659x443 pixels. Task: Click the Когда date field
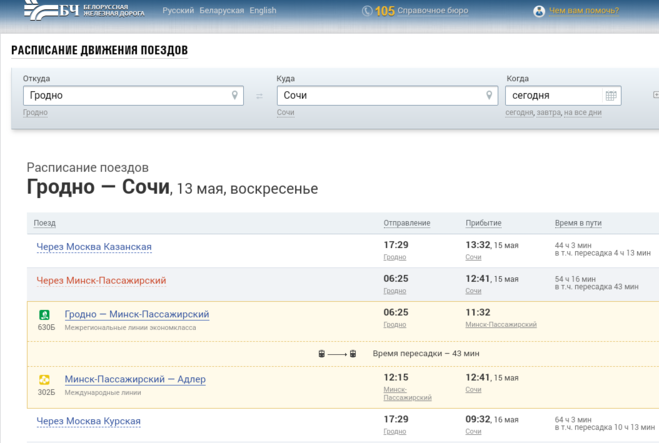(x=553, y=96)
